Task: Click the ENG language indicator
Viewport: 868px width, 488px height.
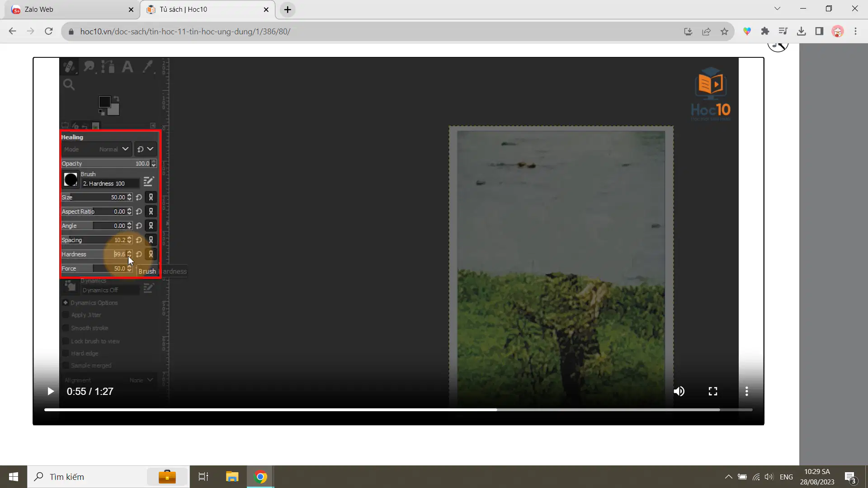Action: point(786,477)
